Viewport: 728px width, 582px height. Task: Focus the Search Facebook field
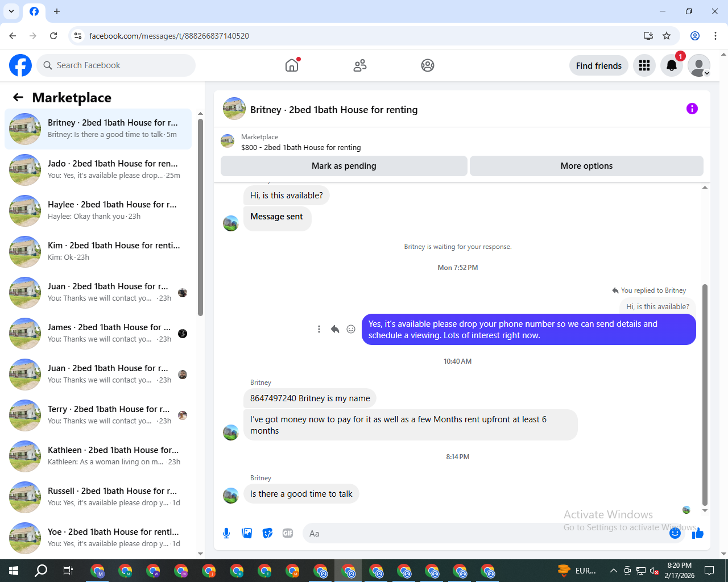(x=116, y=65)
